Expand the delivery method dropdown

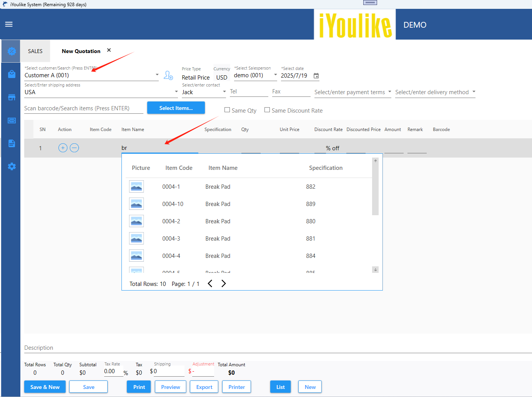(474, 92)
